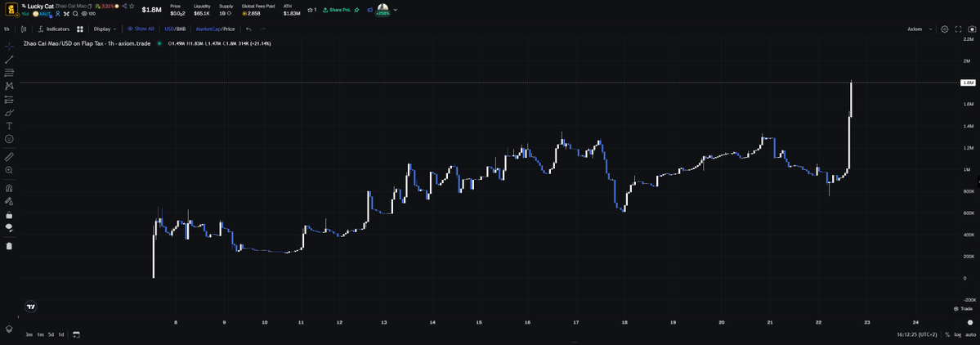Select the 5d date range
Image resolution: width=980 pixels, height=345 pixels.
point(51,334)
